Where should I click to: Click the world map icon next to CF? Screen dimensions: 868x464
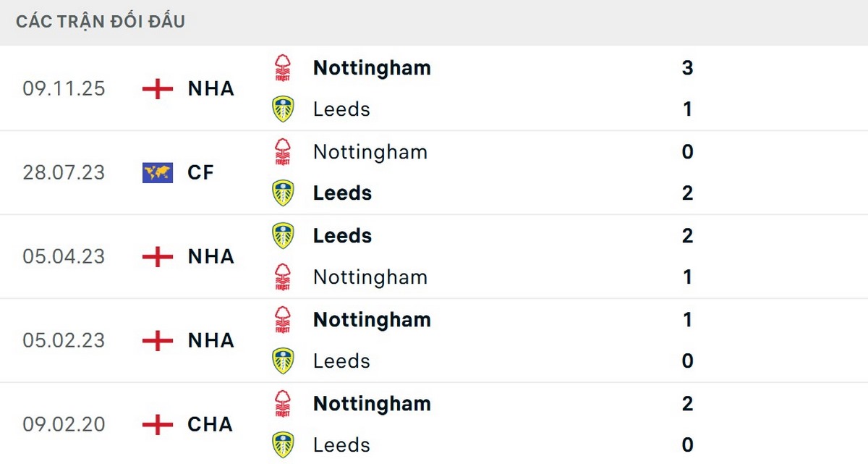(156, 172)
